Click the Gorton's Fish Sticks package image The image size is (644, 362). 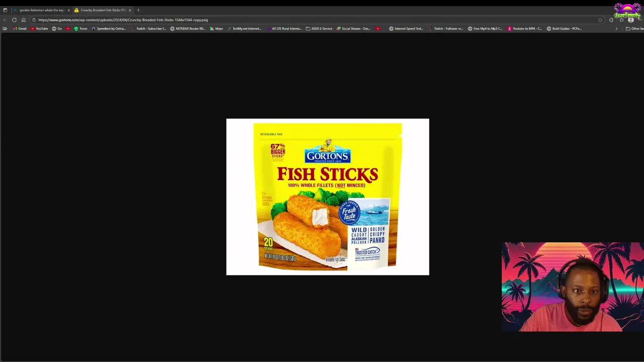pyautogui.click(x=328, y=197)
